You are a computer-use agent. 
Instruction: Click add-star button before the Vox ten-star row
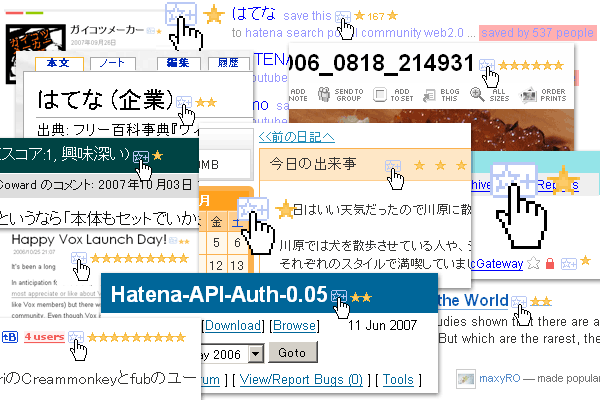click(79, 258)
